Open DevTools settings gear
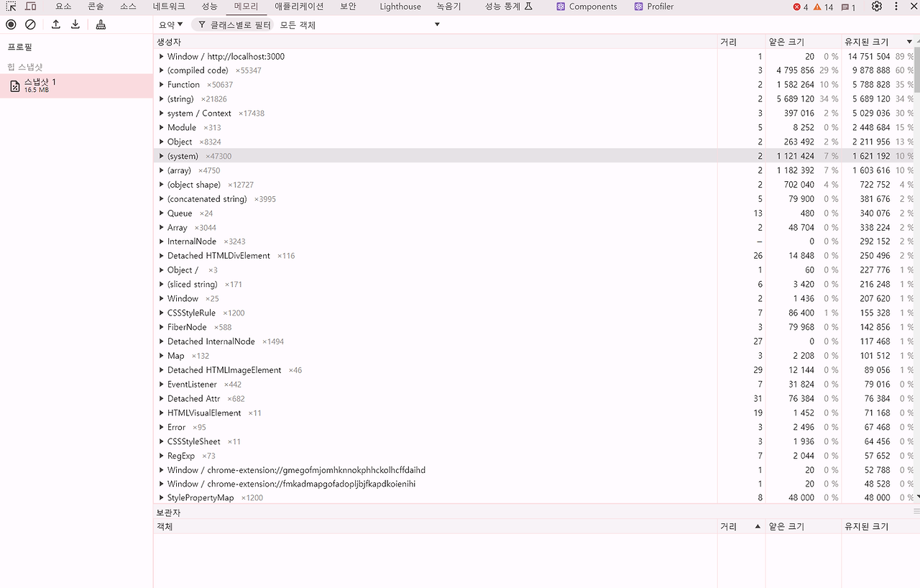This screenshot has height=588, width=920. coord(877,6)
